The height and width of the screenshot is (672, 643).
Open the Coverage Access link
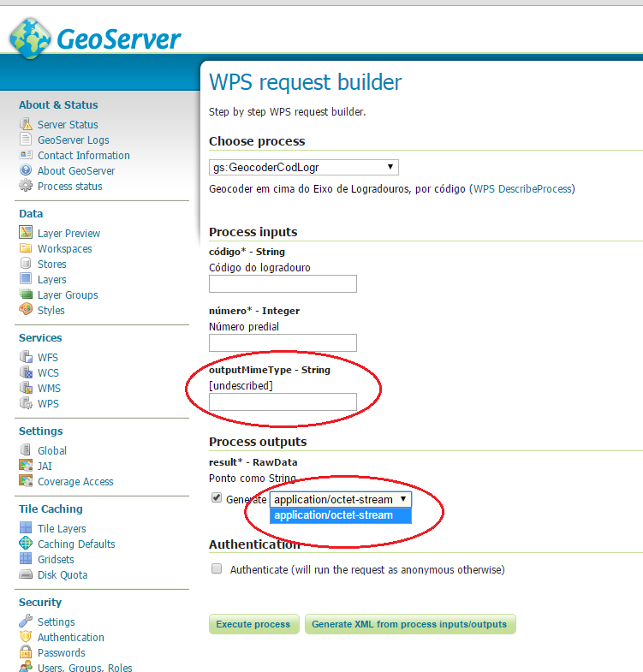click(75, 482)
